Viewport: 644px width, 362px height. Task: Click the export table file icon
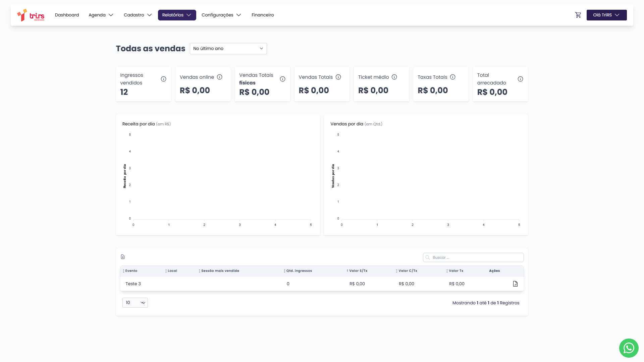tap(123, 257)
